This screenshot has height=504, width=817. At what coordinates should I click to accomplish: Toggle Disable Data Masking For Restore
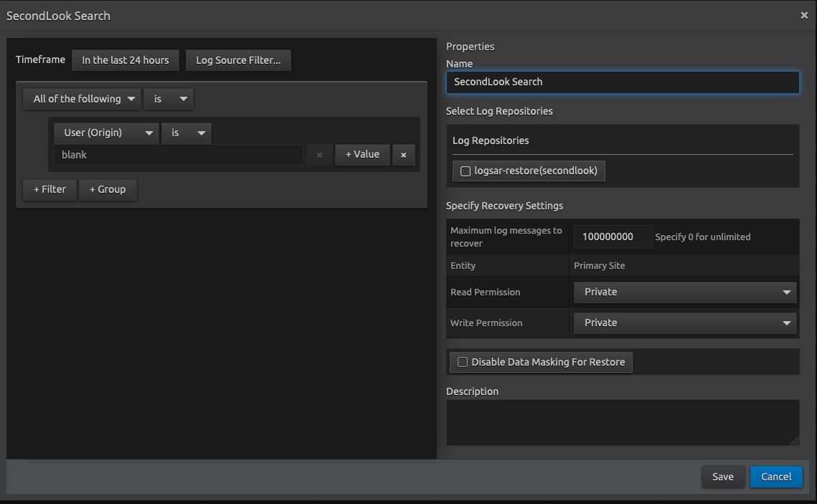[463, 362]
